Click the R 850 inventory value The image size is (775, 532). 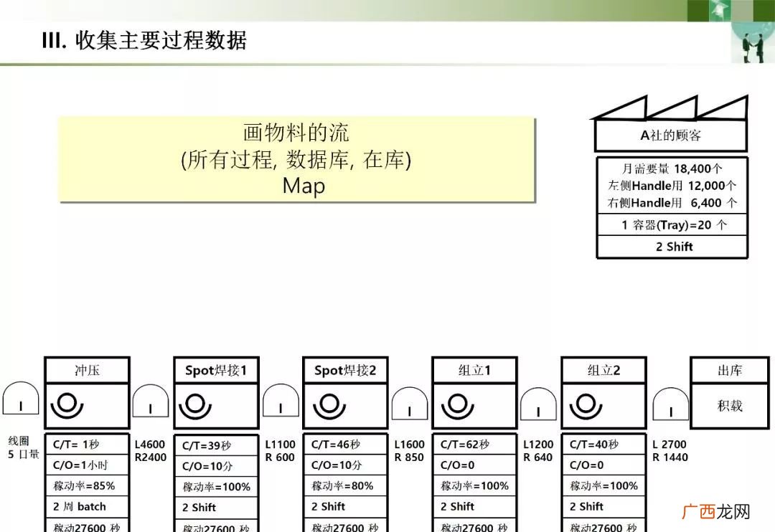click(409, 457)
